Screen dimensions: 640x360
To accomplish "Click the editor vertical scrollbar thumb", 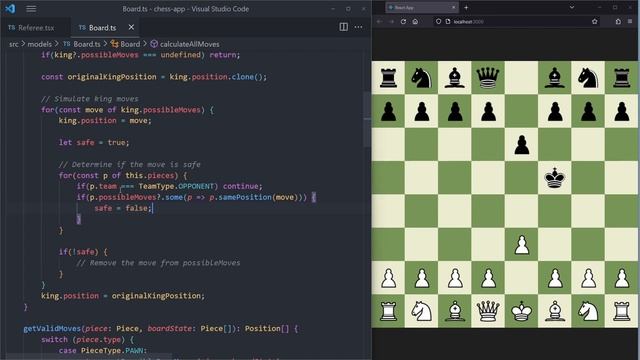I will (367, 119).
